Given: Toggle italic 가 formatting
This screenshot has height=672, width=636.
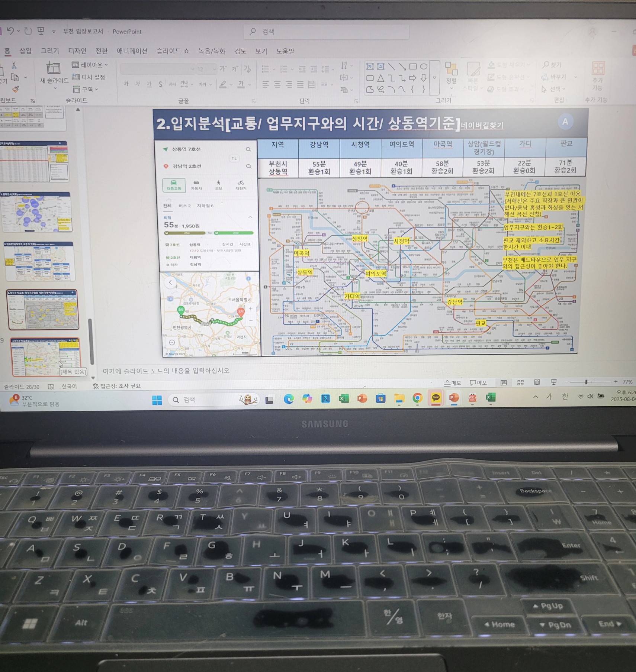Looking at the screenshot, I should 138,84.
